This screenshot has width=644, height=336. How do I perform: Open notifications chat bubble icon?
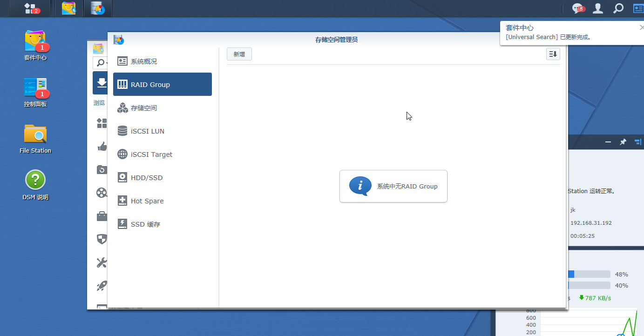coord(578,8)
